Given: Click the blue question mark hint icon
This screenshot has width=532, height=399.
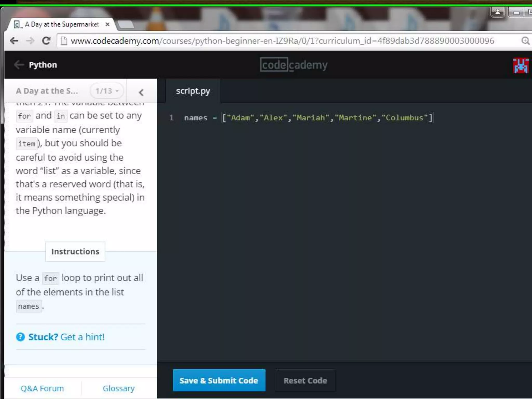Looking at the screenshot, I should tap(20, 337).
